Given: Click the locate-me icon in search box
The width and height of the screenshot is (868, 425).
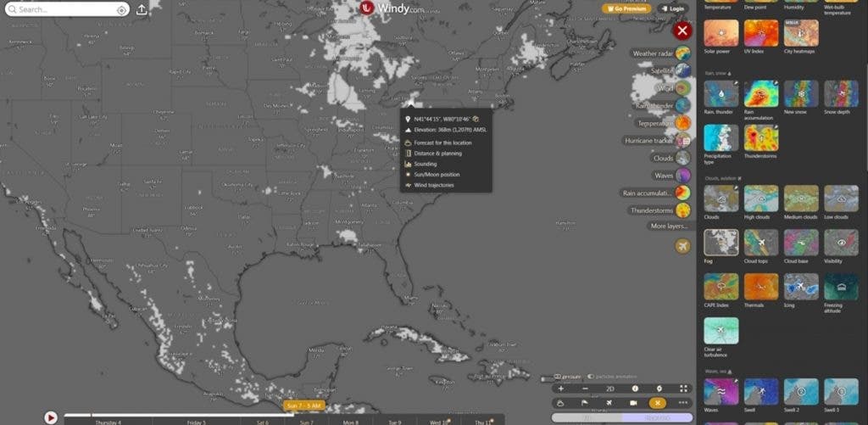Looking at the screenshot, I should pos(121,10).
